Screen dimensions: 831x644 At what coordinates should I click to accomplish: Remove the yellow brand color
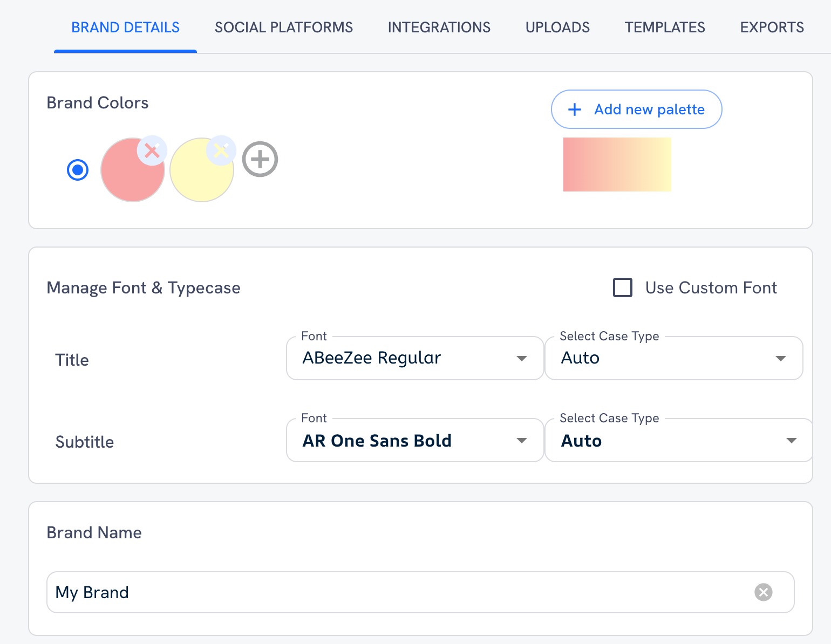pos(221,151)
